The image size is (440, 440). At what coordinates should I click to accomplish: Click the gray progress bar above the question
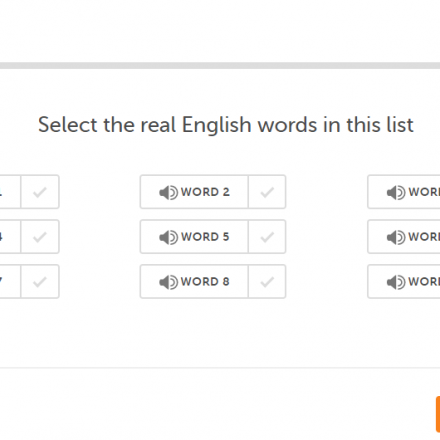click(x=220, y=65)
